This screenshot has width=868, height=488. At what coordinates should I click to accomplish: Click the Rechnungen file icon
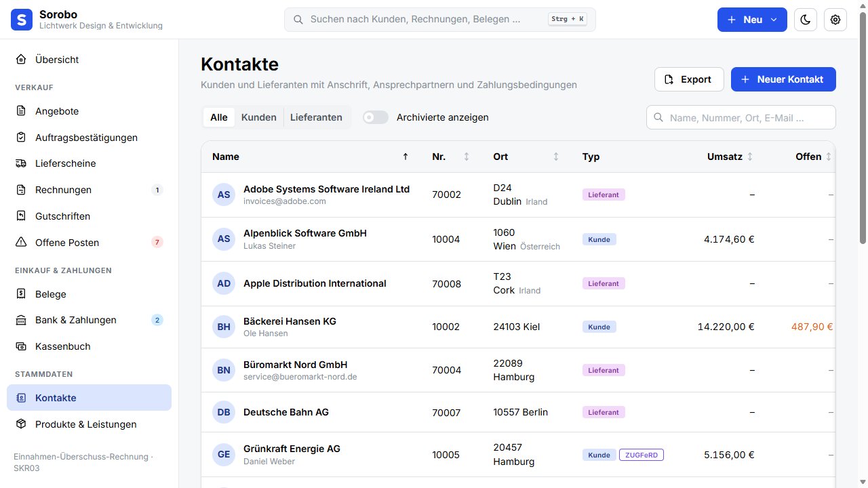tap(21, 190)
